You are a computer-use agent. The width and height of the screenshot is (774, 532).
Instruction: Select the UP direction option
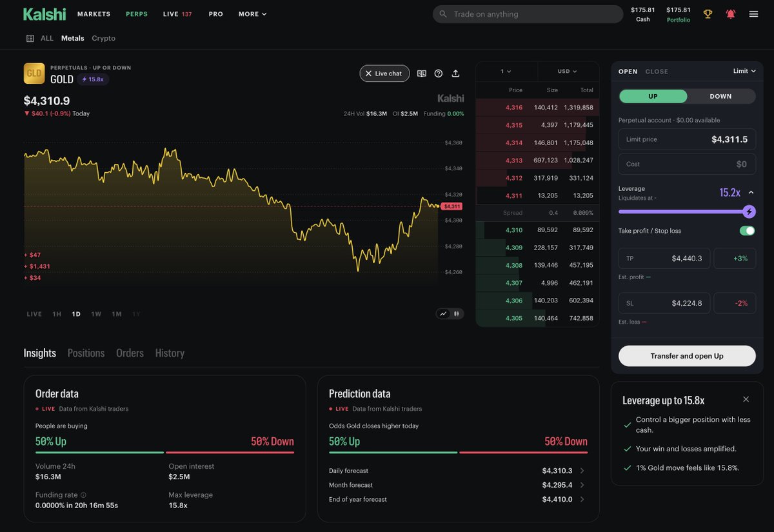pyautogui.click(x=653, y=96)
